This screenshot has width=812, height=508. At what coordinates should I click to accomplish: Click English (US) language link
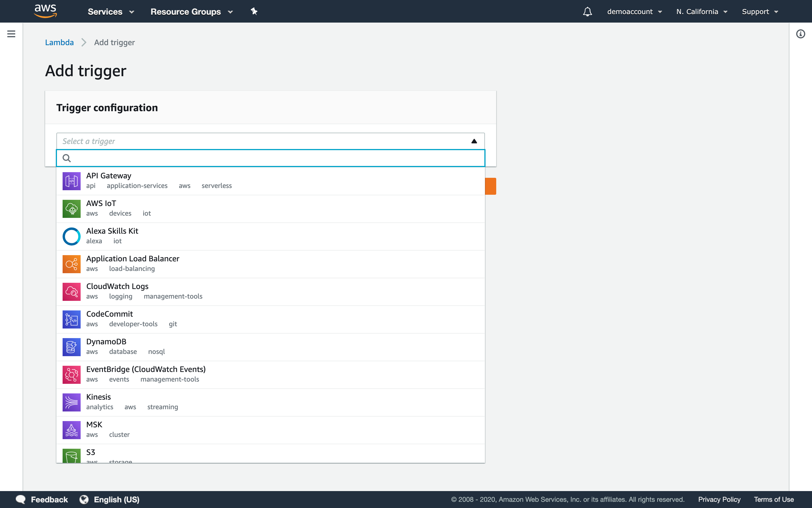click(x=116, y=500)
